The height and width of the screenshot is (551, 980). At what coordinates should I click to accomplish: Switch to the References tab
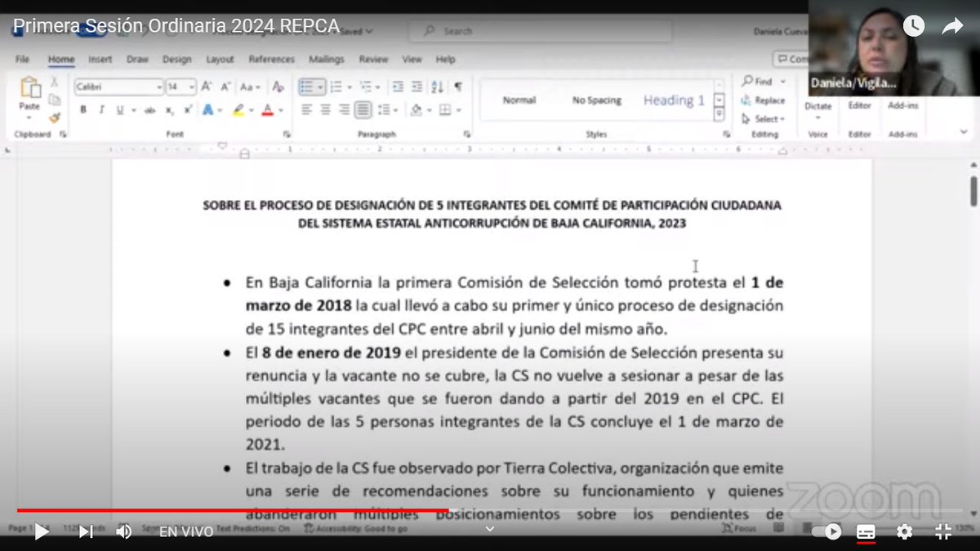pyautogui.click(x=272, y=60)
